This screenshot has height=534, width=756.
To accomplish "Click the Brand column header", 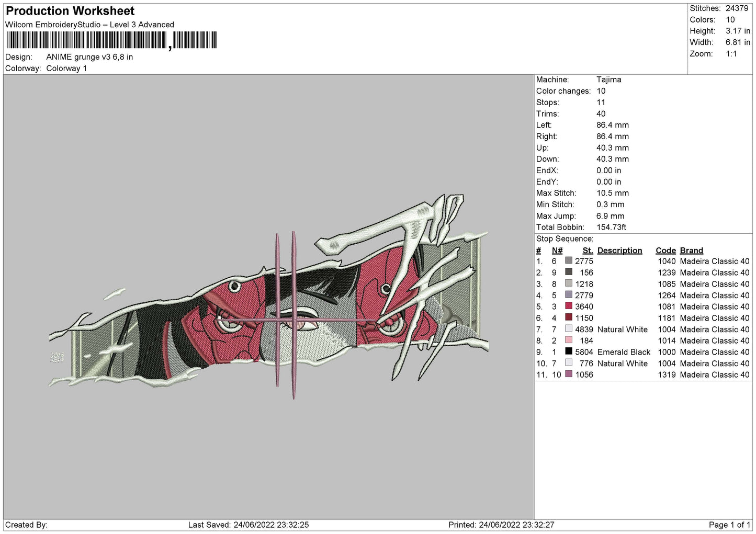I will (691, 251).
